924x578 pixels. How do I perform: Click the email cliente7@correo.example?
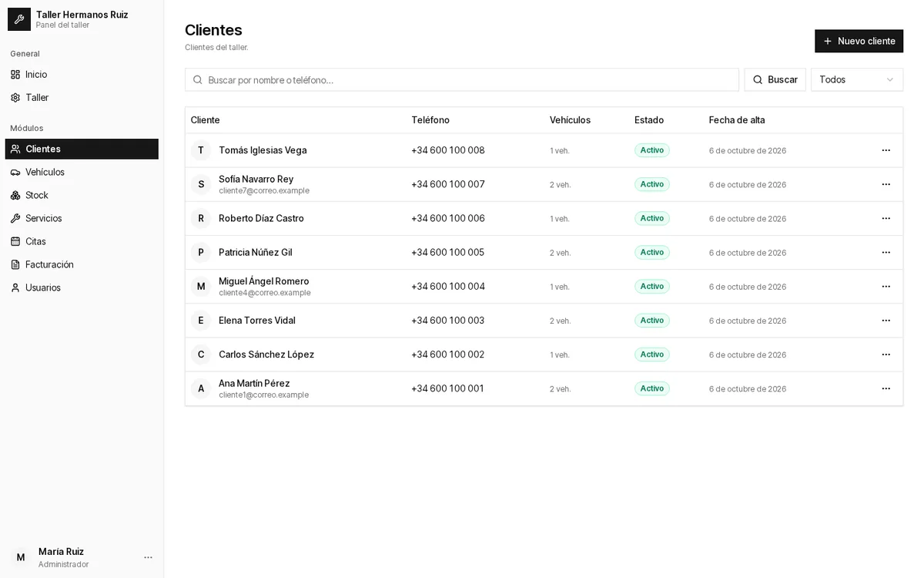pos(264,190)
